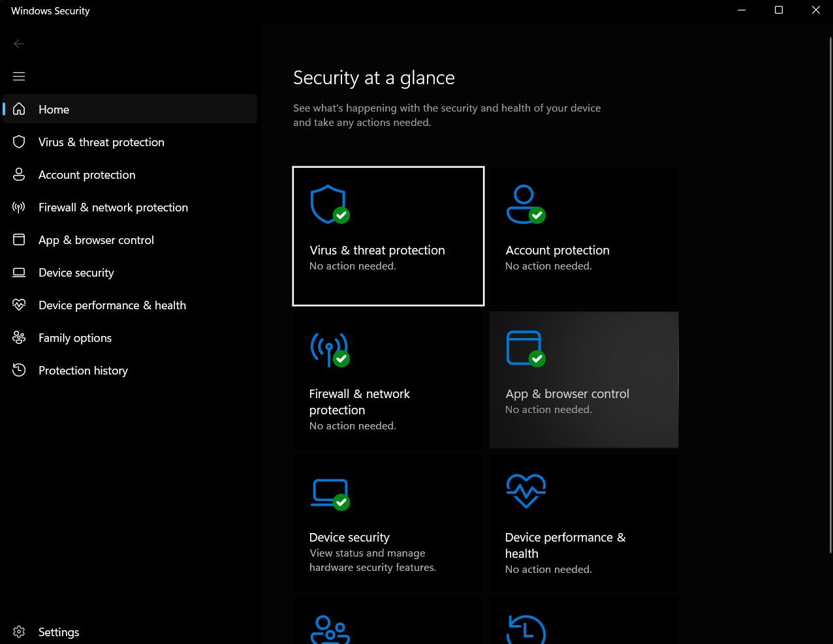Click the window icon in App & browser control tile
833x644 pixels.
525,348
